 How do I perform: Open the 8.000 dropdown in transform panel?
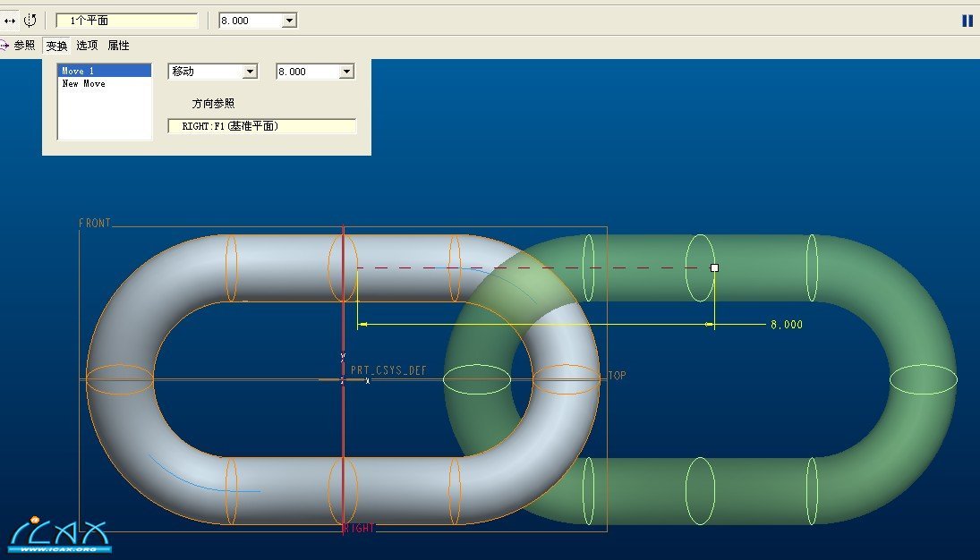point(346,72)
